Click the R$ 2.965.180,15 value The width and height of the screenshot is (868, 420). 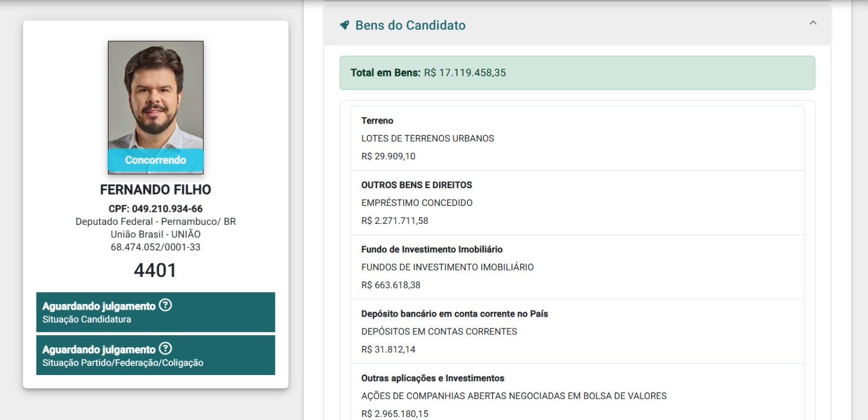[395, 413]
